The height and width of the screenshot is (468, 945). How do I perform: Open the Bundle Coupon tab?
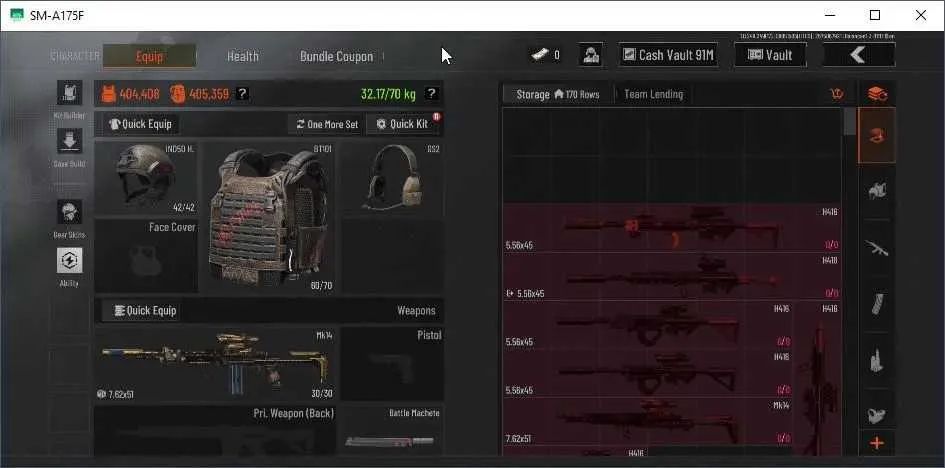coord(336,57)
